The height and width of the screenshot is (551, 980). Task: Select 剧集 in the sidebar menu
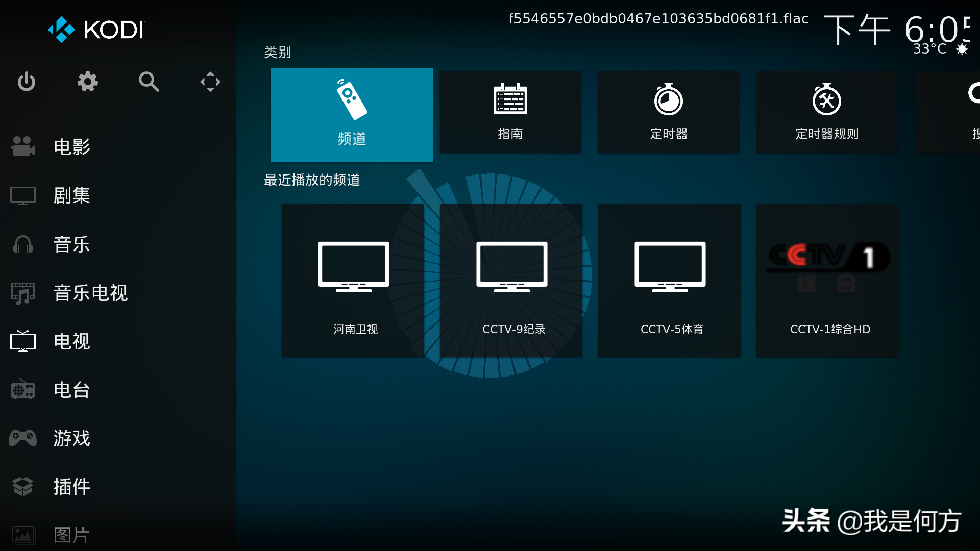click(118, 195)
